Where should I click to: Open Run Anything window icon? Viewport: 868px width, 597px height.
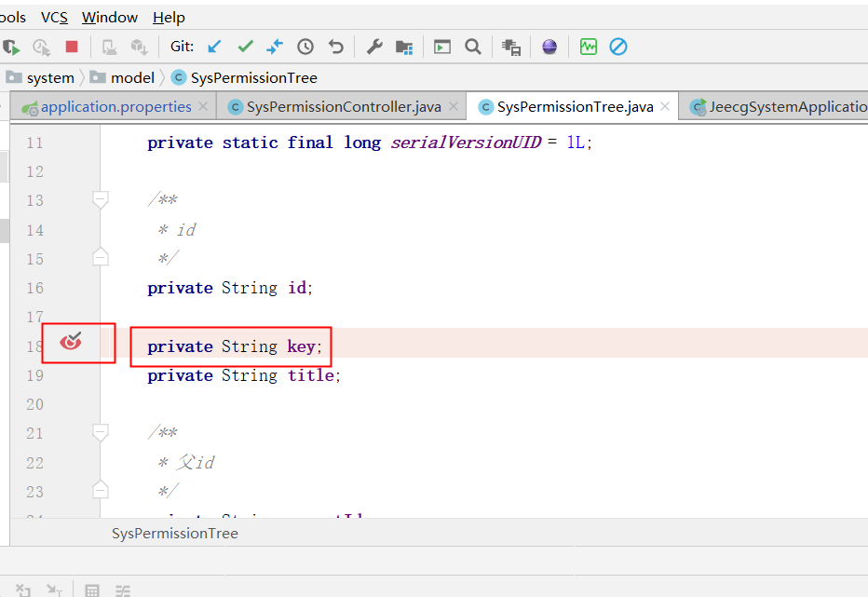(441, 47)
